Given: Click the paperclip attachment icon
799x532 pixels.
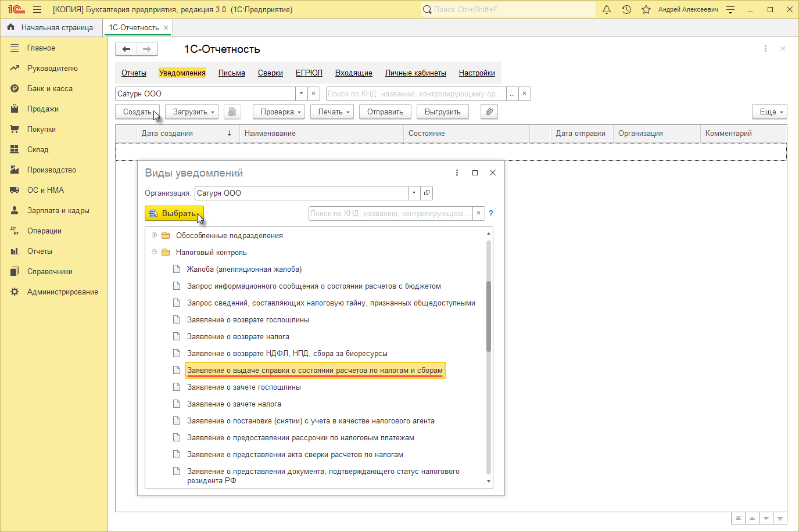Looking at the screenshot, I should click(x=489, y=112).
